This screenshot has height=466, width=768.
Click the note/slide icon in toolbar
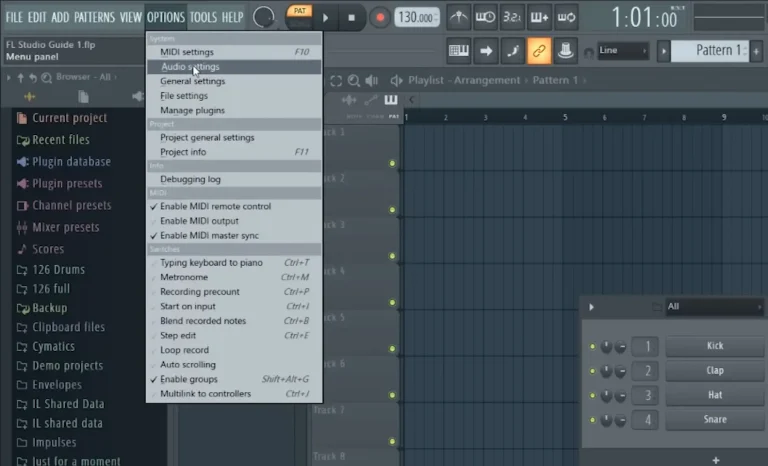point(513,50)
